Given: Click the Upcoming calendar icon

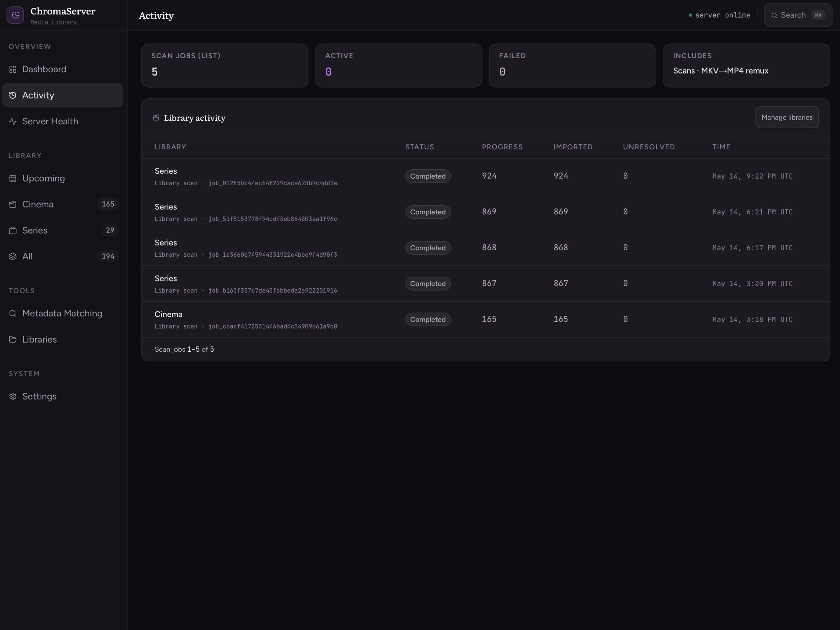Looking at the screenshot, I should pyautogui.click(x=13, y=178).
